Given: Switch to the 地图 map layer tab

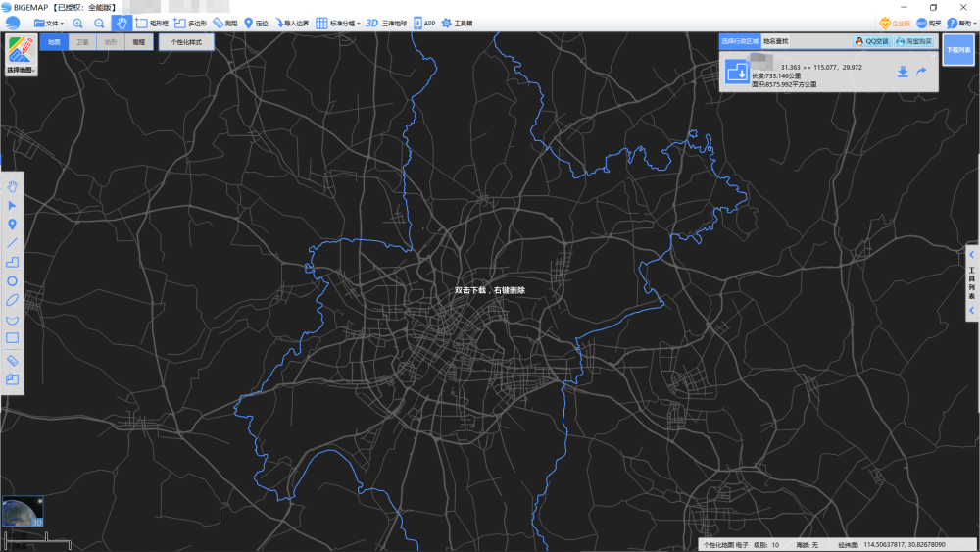Looking at the screenshot, I should click(x=54, y=42).
